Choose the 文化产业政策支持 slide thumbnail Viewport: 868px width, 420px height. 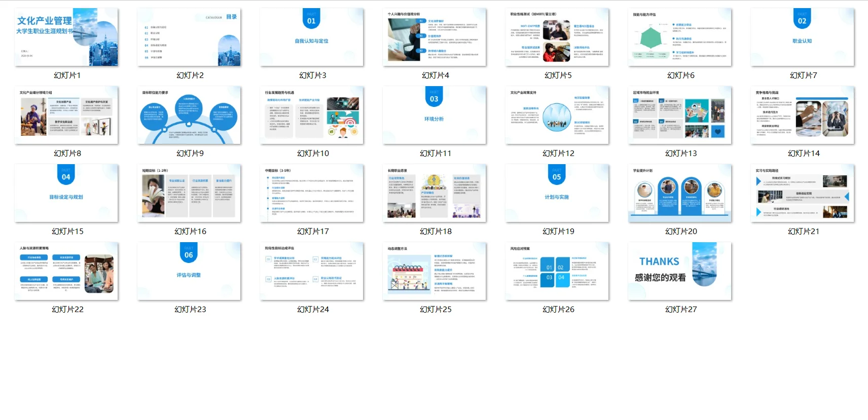(557, 115)
